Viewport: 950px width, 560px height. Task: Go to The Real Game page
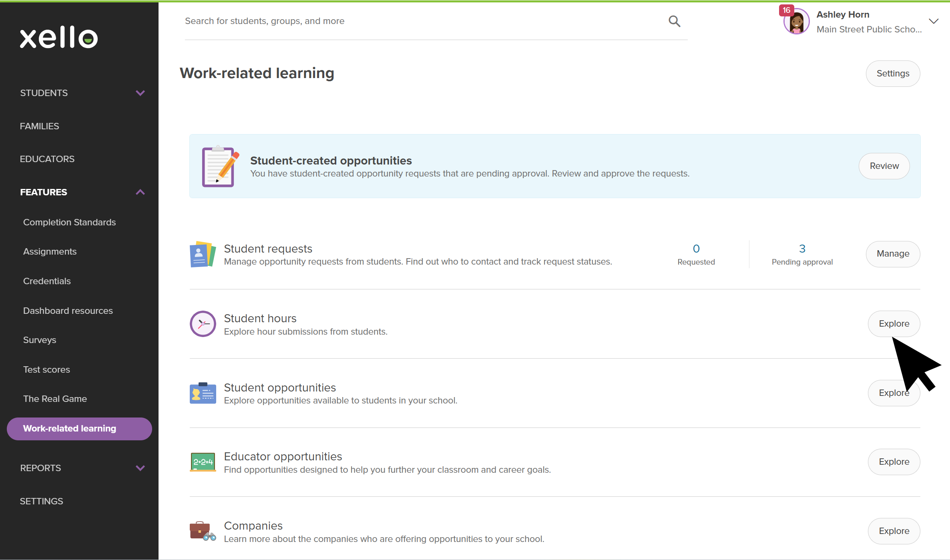[x=55, y=399]
